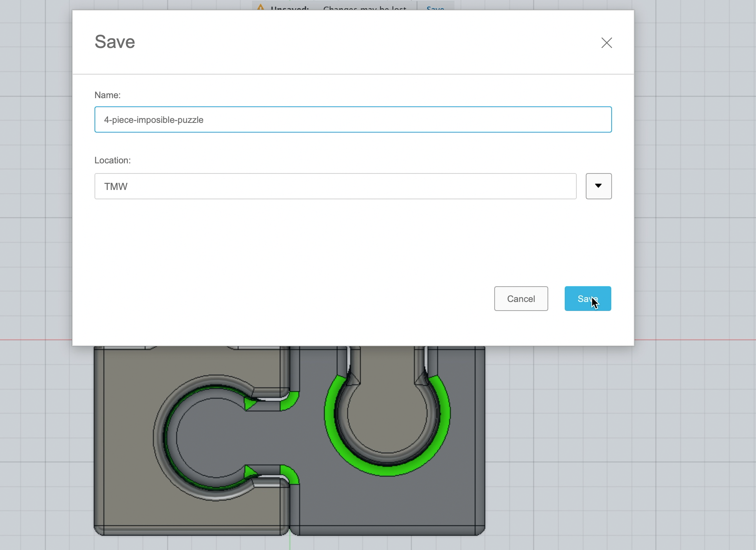756x550 pixels.
Task: Click the Save link in the unsaved banner
Action: pyautogui.click(x=435, y=8)
